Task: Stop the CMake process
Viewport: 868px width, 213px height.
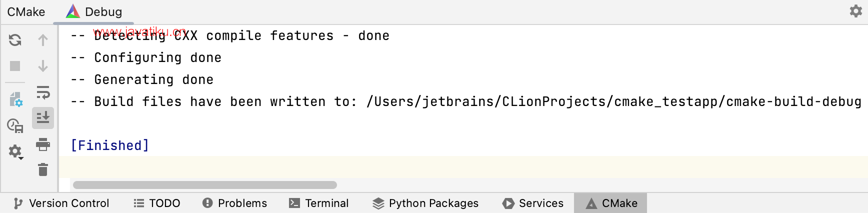Action: pyautogui.click(x=15, y=66)
